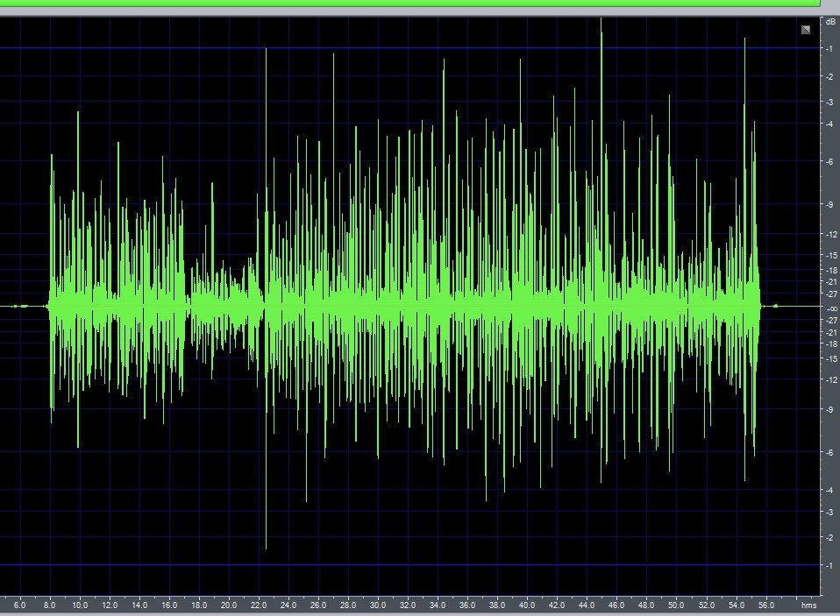The width and height of the screenshot is (840, 616).
Task: Click the 56.0 mark on the time ruler
Action: click(x=766, y=605)
